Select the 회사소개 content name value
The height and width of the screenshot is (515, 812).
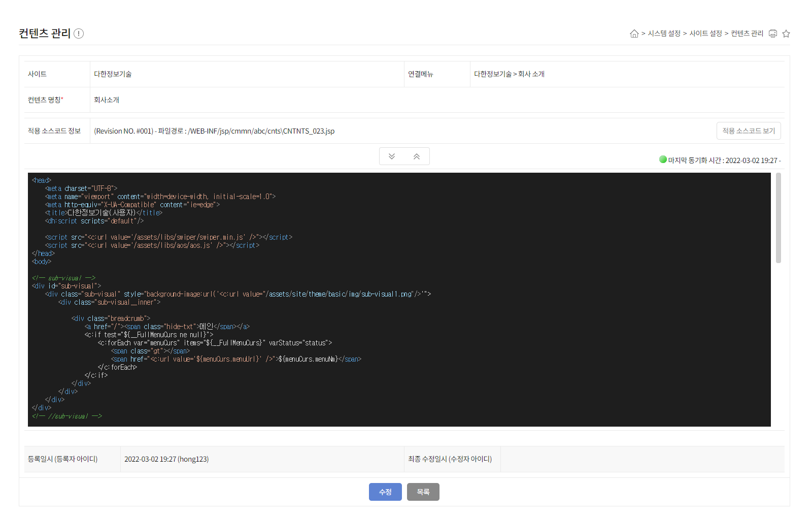click(x=107, y=100)
